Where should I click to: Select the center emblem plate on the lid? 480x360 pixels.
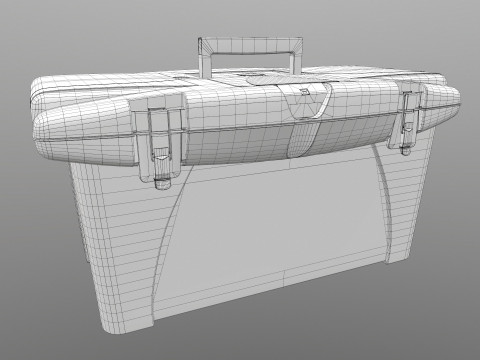pos(306,102)
